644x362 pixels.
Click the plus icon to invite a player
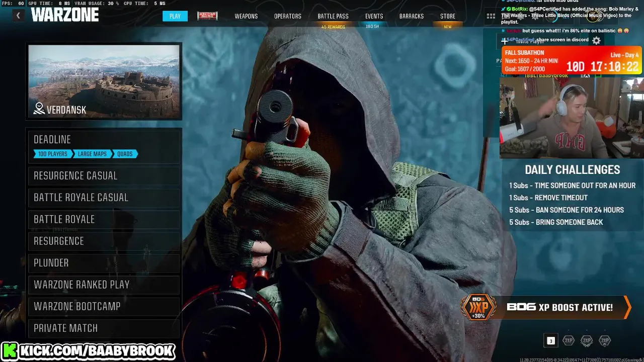[504, 41]
